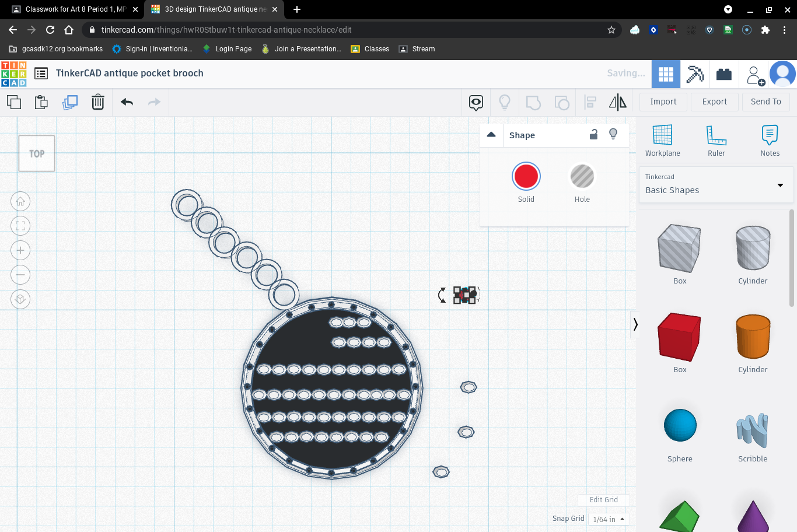Collapse the Shape panel
Image resolution: width=797 pixels, height=532 pixels.
pos(491,134)
